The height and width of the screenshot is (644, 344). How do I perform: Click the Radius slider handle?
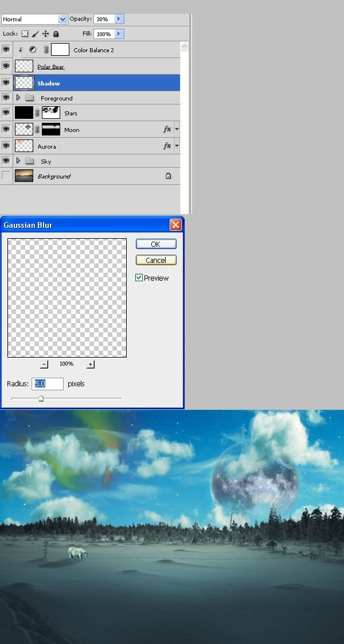(41, 398)
